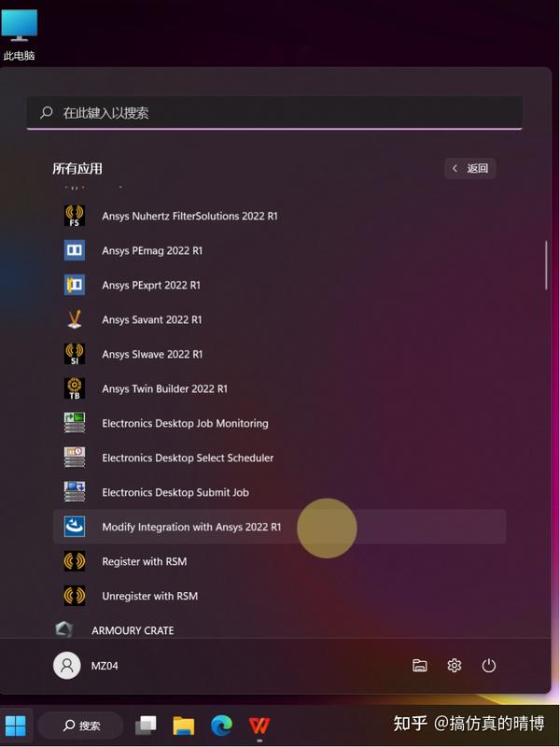Screen dimensions: 560x747
Task: Select Ansys PExprt 2022 R1 text
Action: 151,285
